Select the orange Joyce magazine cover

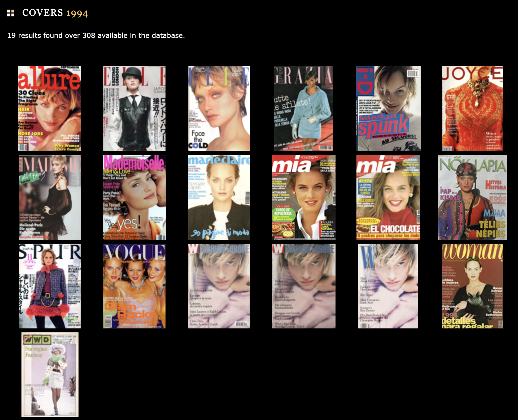[x=473, y=109]
